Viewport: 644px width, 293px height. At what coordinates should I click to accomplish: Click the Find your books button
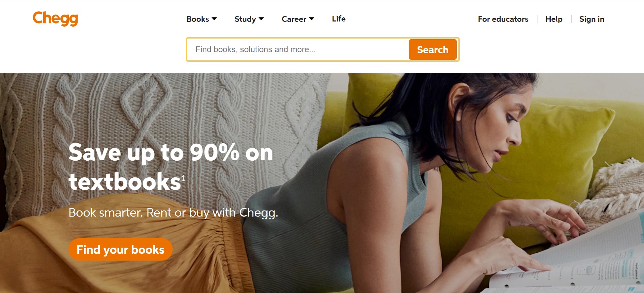(x=121, y=249)
